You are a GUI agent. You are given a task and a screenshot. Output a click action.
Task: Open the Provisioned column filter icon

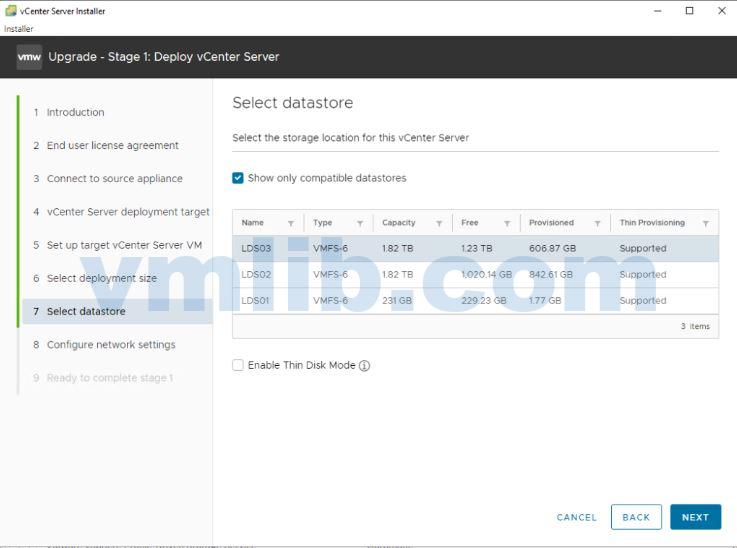point(597,223)
